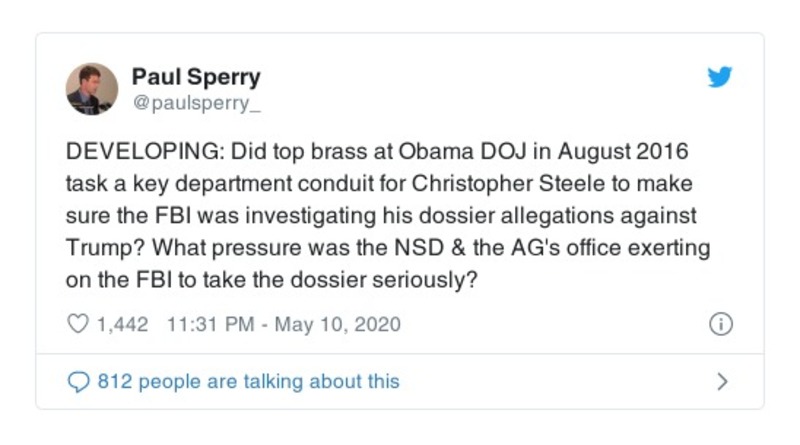Click the blue speech bubble icon
The height and width of the screenshot is (445, 800).
77,381
